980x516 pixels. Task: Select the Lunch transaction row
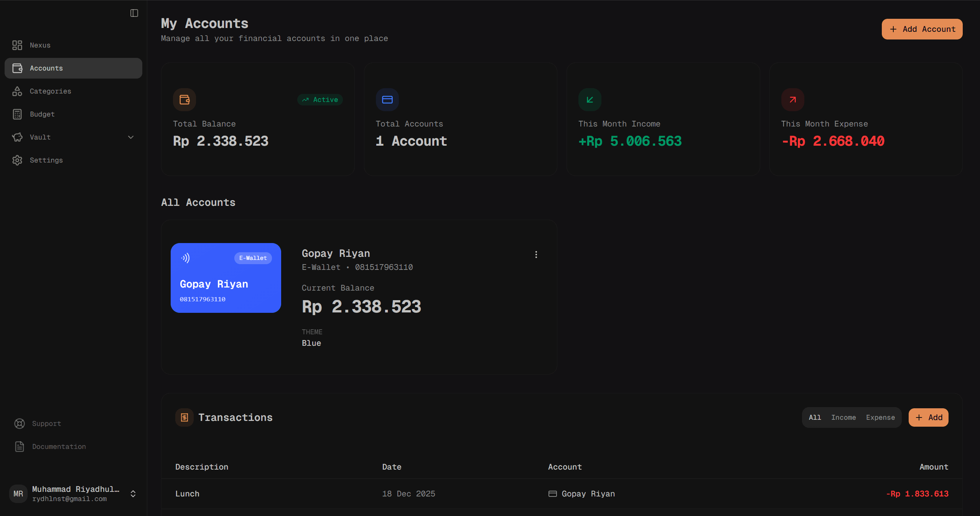562,494
